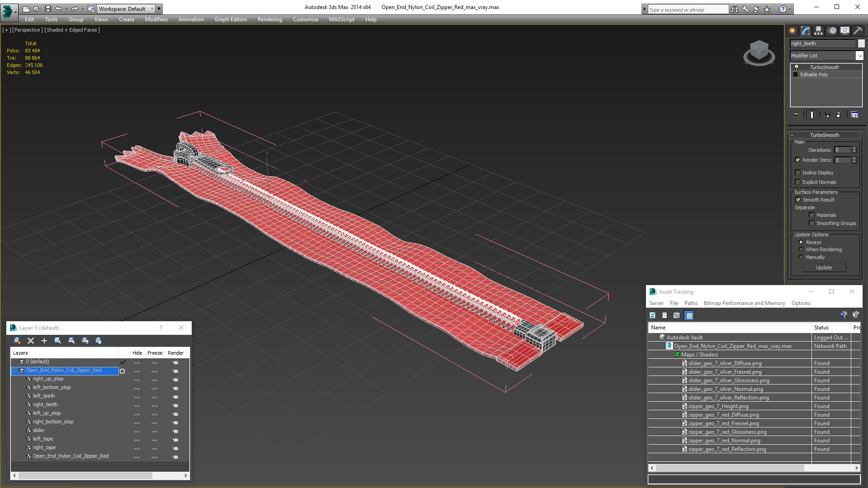Open dropdown arrow next to Undo
This screenshot has height=488, width=868.
[66, 9]
